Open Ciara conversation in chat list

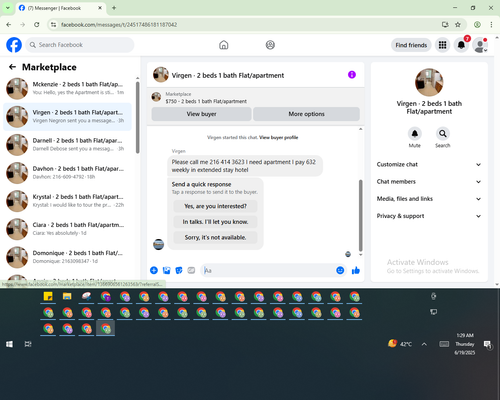coord(67,229)
